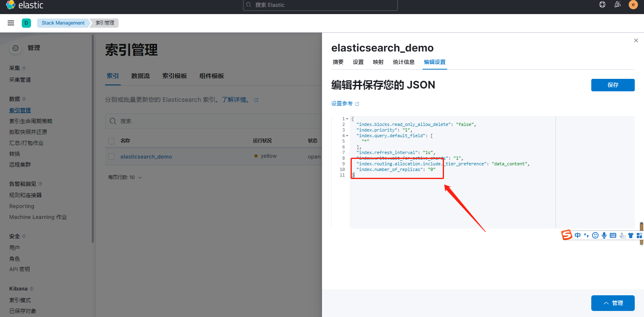Sort by the 运行状况 column header
644x317 pixels.
coord(262,141)
